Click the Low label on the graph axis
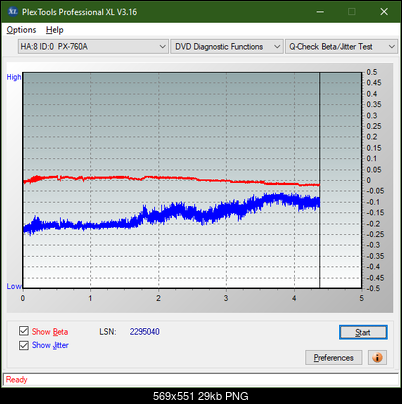Image resolution: width=402 pixels, height=404 pixels. coord(14,286)
